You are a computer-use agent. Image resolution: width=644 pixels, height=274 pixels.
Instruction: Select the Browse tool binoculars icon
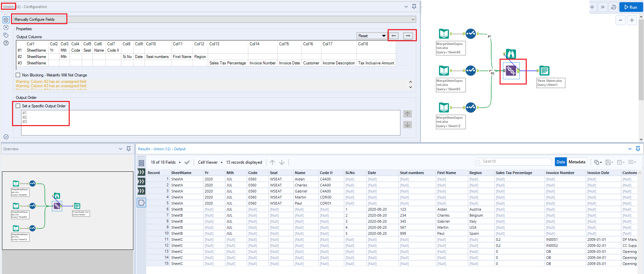pyautogui.click(x=511, y=54)
